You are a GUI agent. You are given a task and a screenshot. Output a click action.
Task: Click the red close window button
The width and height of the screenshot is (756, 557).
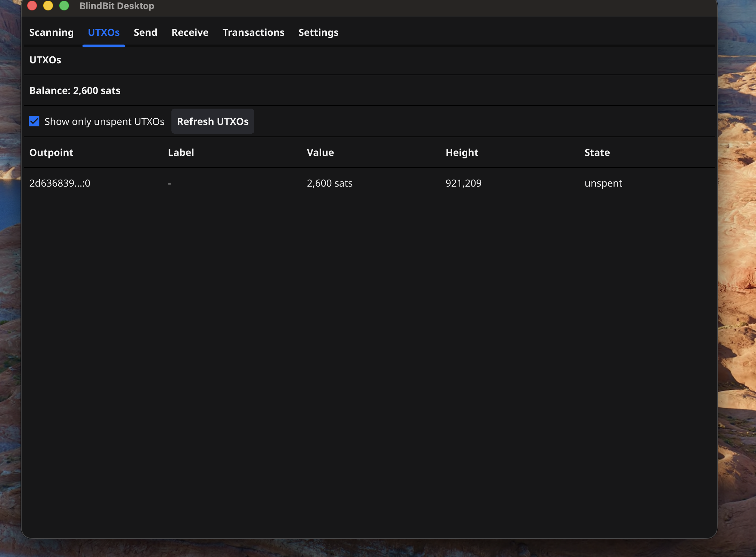(32, 6)
